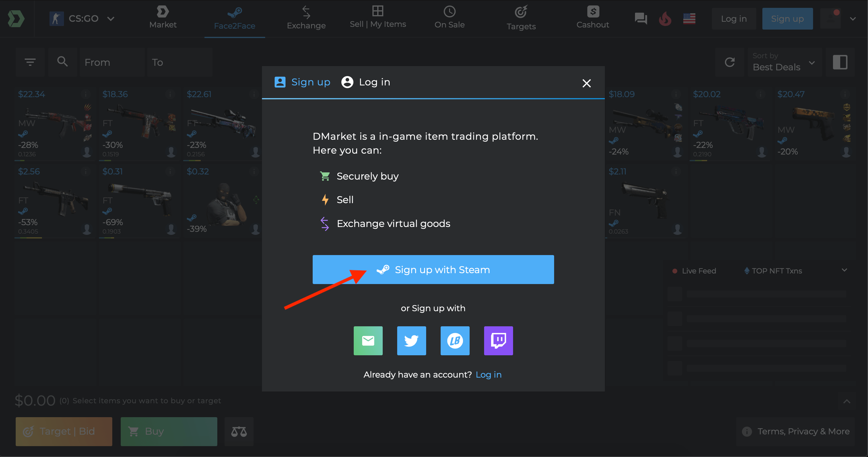The image size is (868, 457).
Task: Close the sign up dialog
Action: tap(586, 83)
